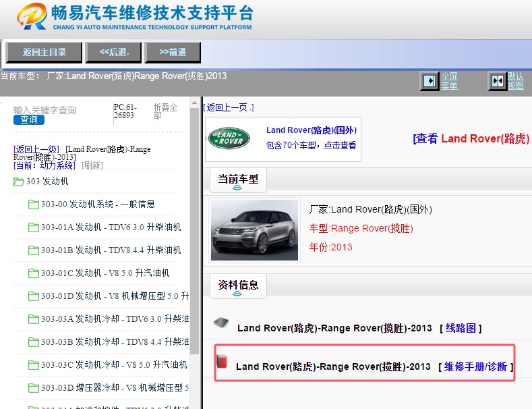Click folder icon beside 303-00
The image size is (532, 409).
tap(33, 204)
